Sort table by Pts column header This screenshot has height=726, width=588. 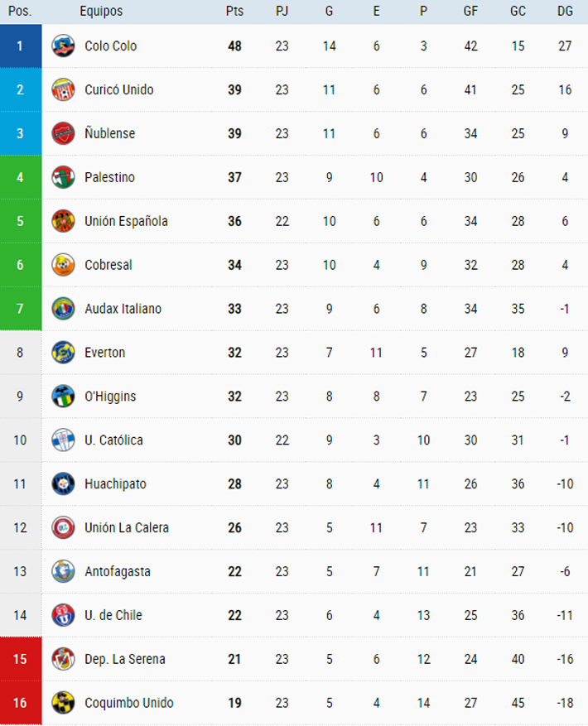click(x=234, y=11)
